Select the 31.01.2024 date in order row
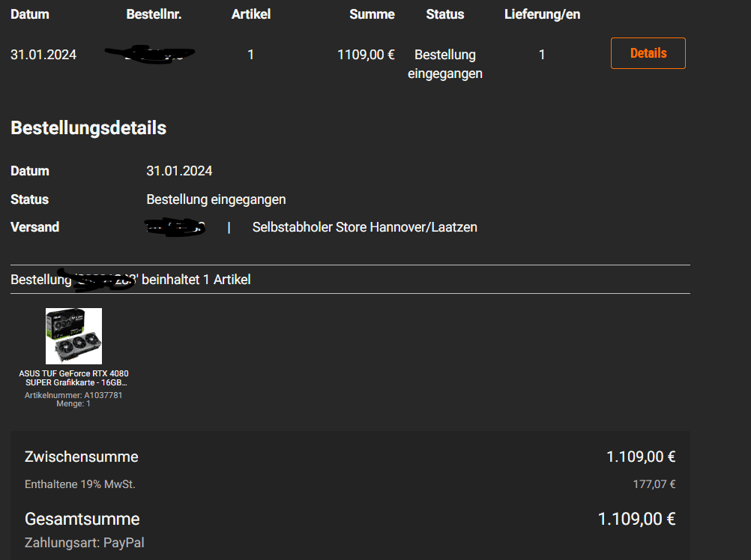This screenshot has height=560, width=751. (43, 55)
